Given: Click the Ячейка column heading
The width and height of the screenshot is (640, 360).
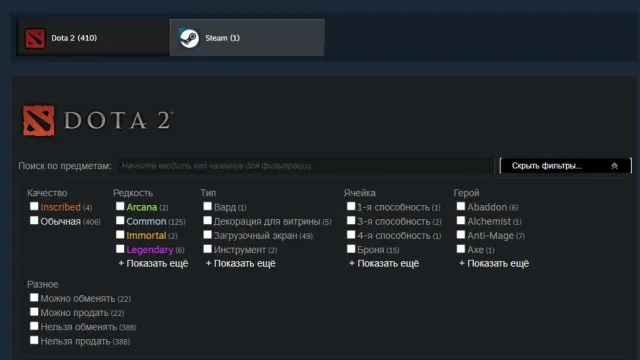Looking at the screenshot, I should click(x=360, y=193).
